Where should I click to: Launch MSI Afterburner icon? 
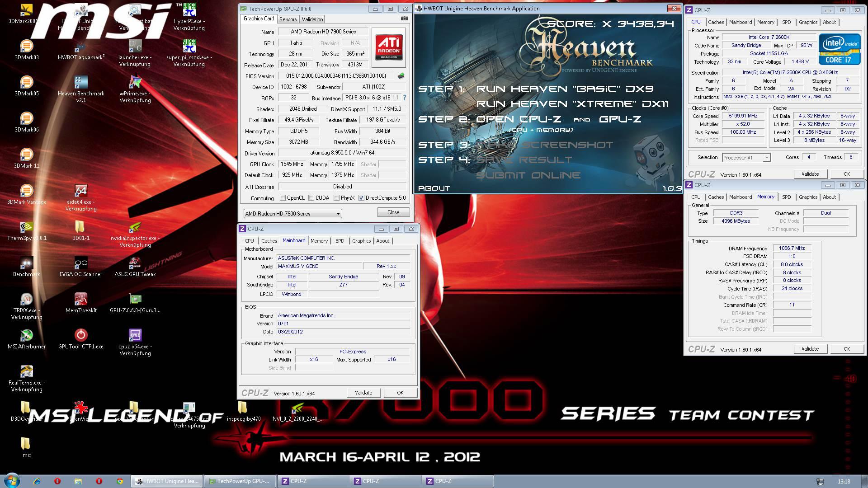pyautogui.click(x=27, y=338)
